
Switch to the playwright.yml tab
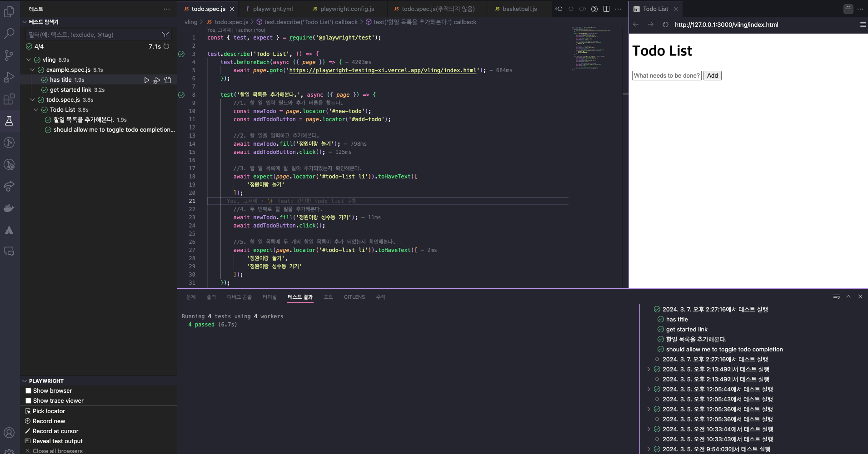click(x=272, y=9)
